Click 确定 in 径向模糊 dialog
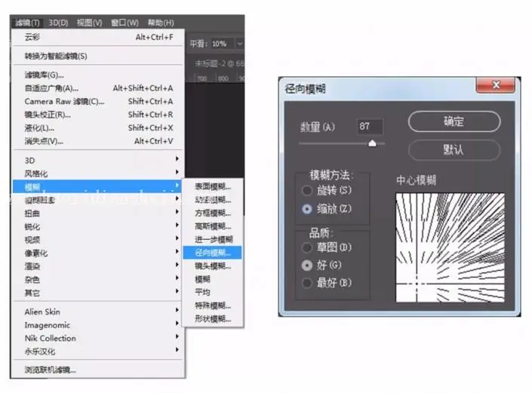Screen dimensions: 532x393 click(x=454, y=121)
